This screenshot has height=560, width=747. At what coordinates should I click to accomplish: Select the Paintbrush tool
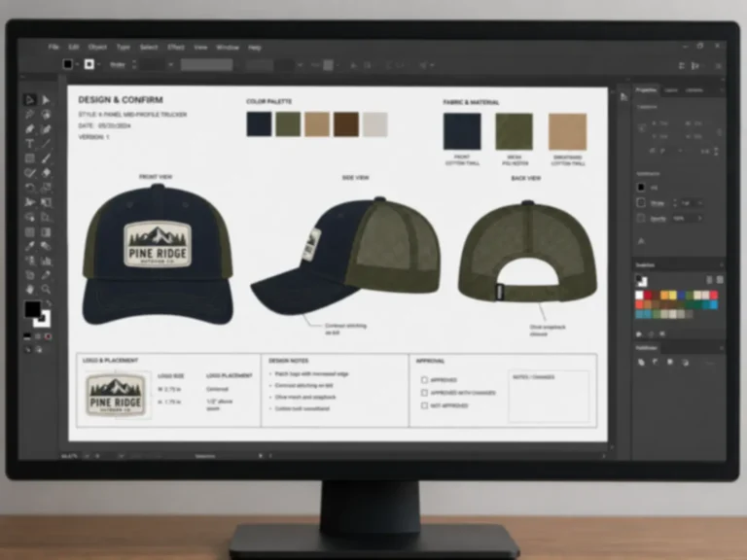[x=46, y=158]
